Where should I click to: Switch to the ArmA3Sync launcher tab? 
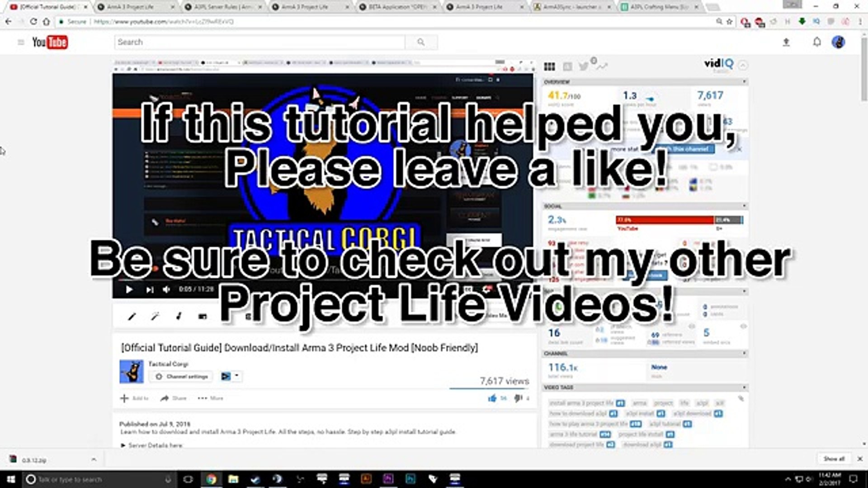pyautogui.click(x=572, y=7)
